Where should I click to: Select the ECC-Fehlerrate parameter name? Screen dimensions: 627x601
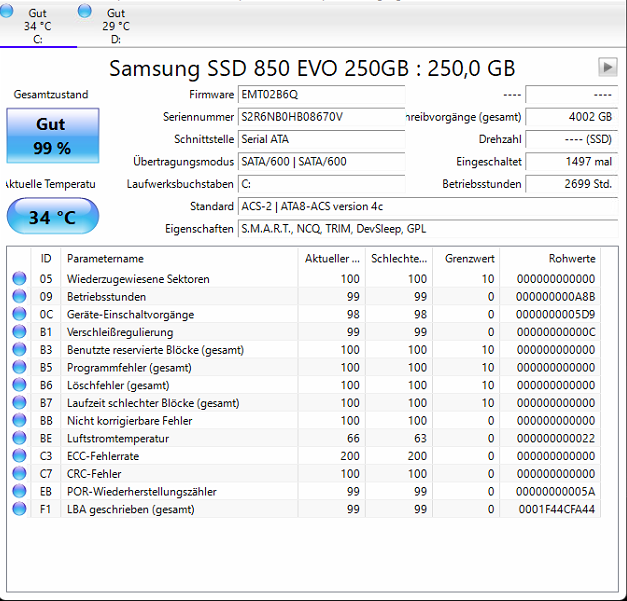[x=103, y=456]
